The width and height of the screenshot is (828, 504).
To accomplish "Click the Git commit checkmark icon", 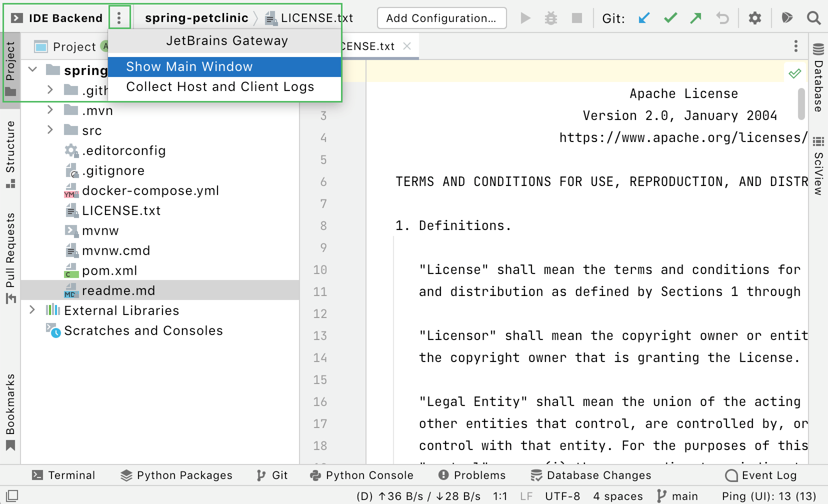I will pos(670,18).
